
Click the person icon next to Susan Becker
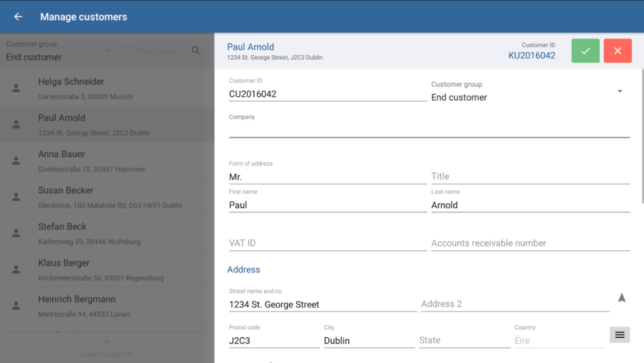(x=16, y=198)
